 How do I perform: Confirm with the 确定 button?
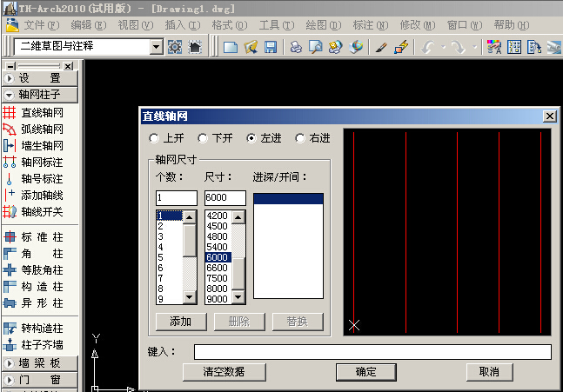point(365,372)
